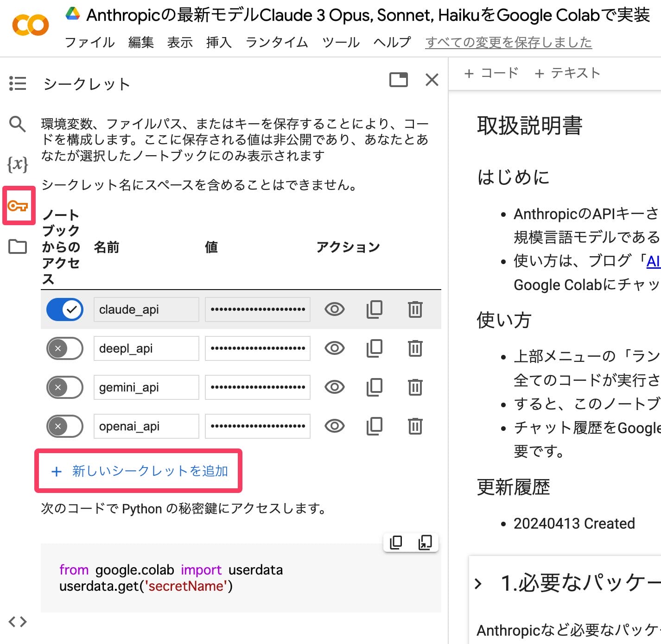Screen dimensions: 661x644
Task: Open the ツール menu
Action: tap(341, 43)
